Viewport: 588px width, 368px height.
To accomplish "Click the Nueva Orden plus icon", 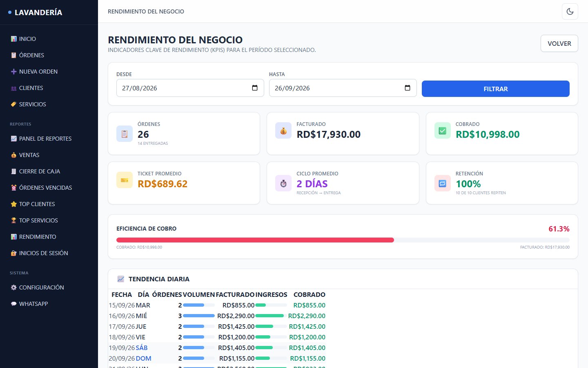I will [14, 72].
